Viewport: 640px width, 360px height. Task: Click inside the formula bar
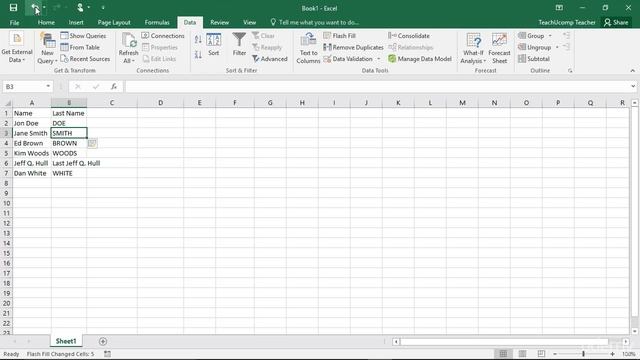point(377,87)
